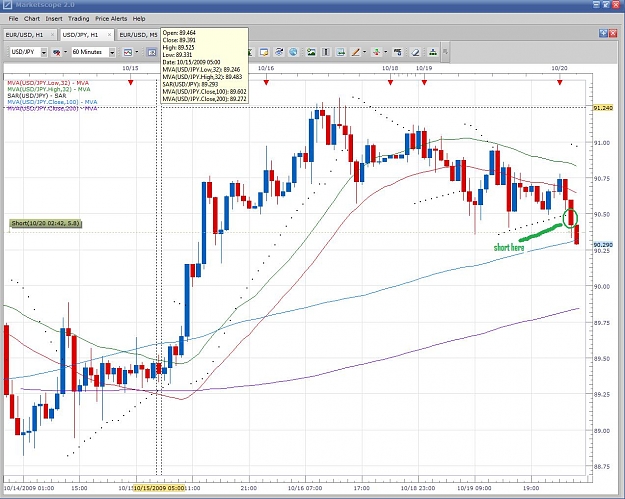Click the 88.75 price axis label

point(601,467)
